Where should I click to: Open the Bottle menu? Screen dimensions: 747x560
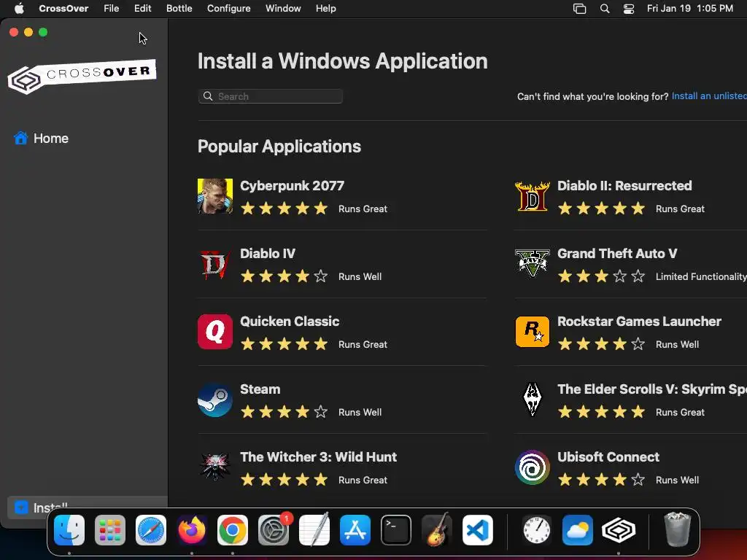click(x=179, y=9)
